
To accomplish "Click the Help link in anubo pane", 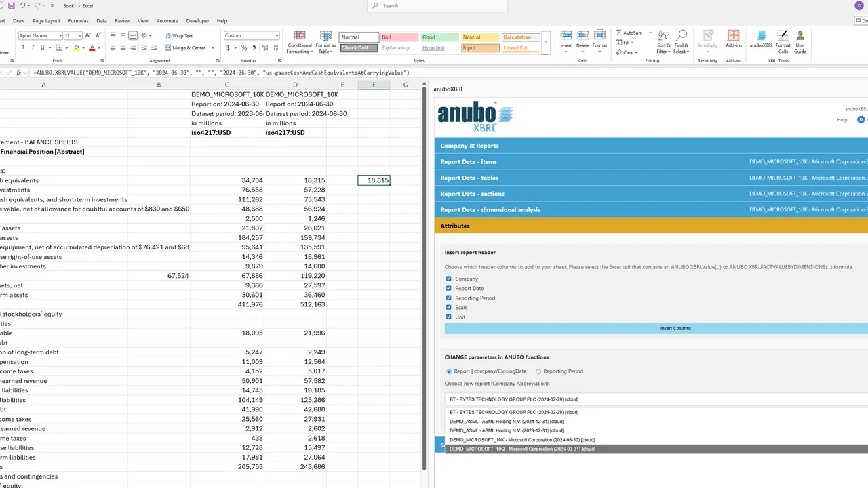I will click(x=842, y=120).
